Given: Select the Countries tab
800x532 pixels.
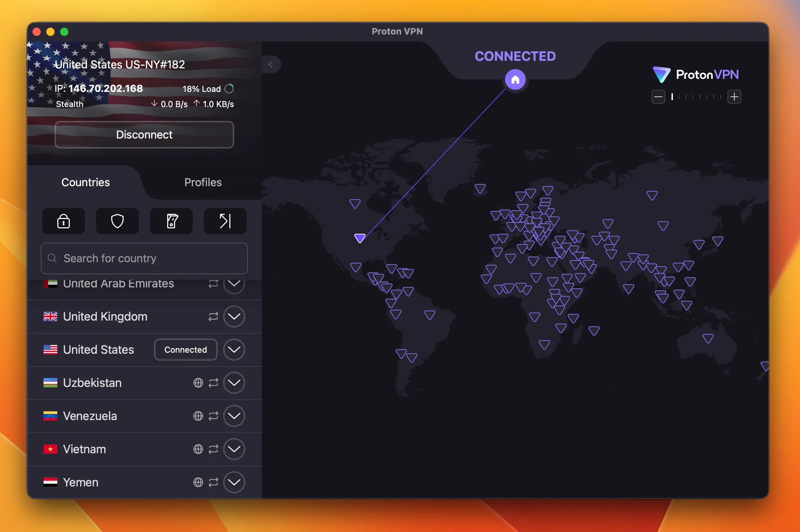Looking at the screenshot, I should coord(85,182).
